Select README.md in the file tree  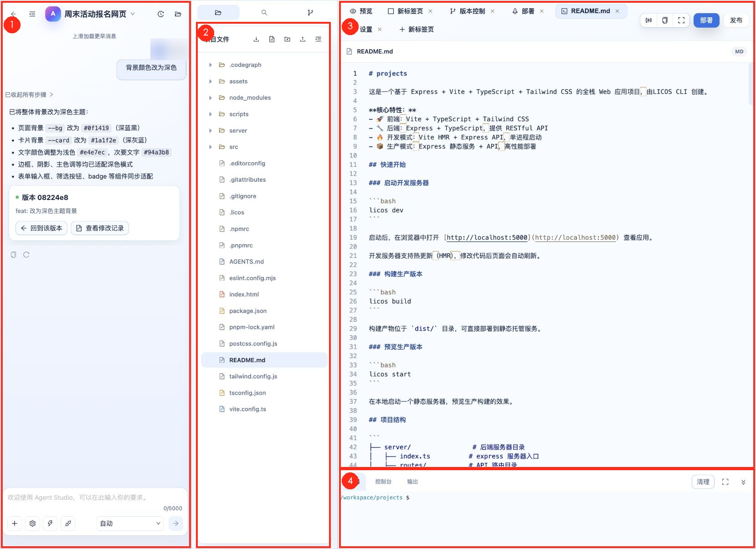point(264,360)
